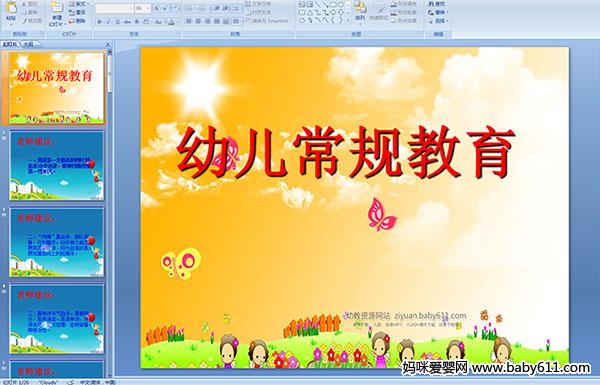Toggle Bold formatting button

point(99,22)
